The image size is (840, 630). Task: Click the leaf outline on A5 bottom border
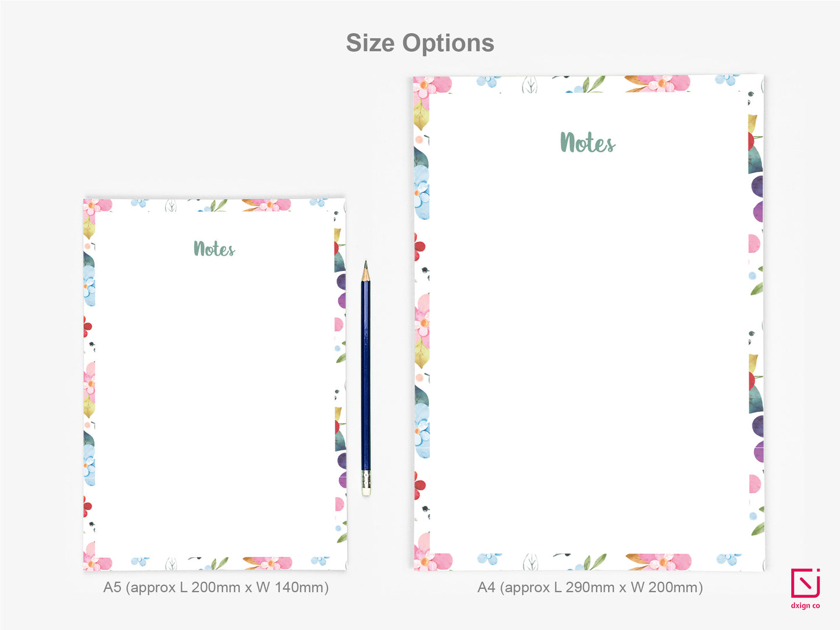(x=171, y=564)
